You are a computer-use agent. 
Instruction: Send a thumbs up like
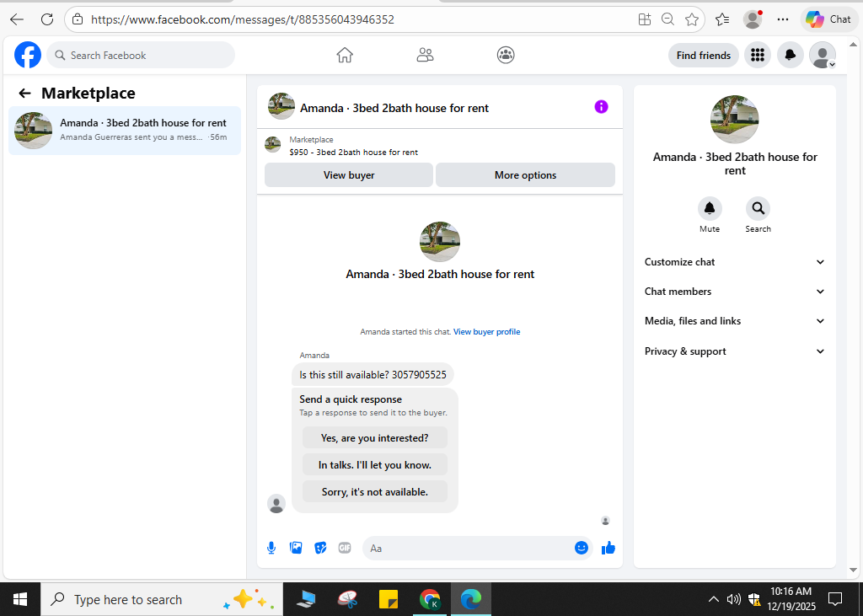point(608,548)
